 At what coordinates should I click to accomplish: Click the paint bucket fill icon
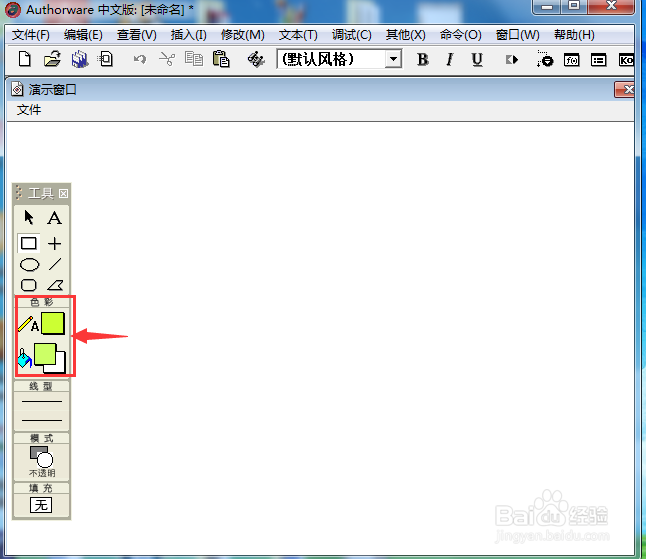coord(24,358)
